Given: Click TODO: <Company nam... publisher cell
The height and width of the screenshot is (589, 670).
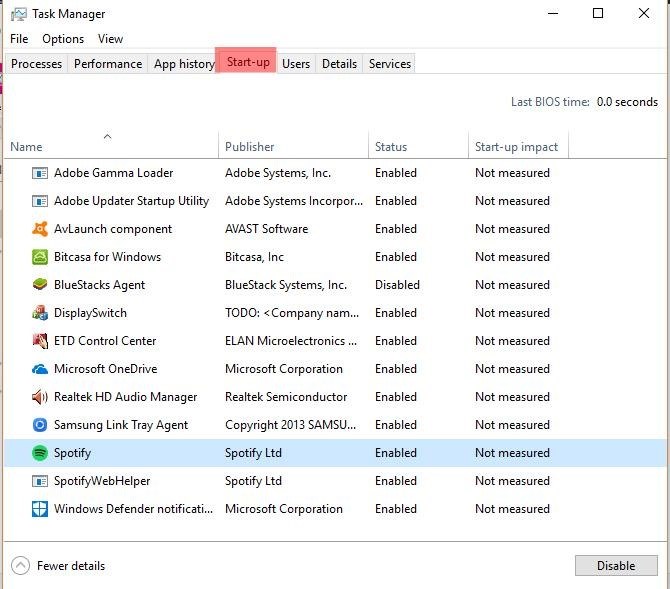Looking at the screenshot, I should (292, 313).
